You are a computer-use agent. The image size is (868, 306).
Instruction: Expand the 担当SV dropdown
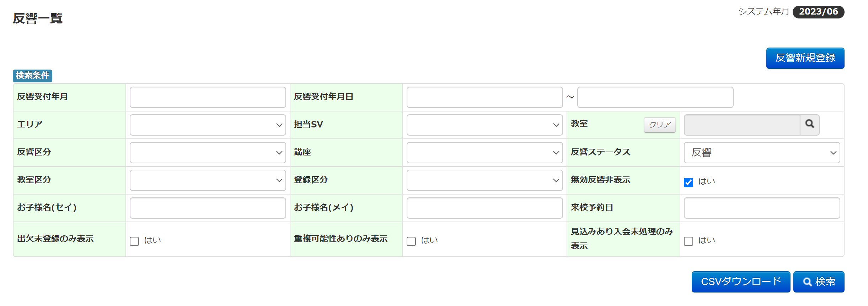[484, 125]
